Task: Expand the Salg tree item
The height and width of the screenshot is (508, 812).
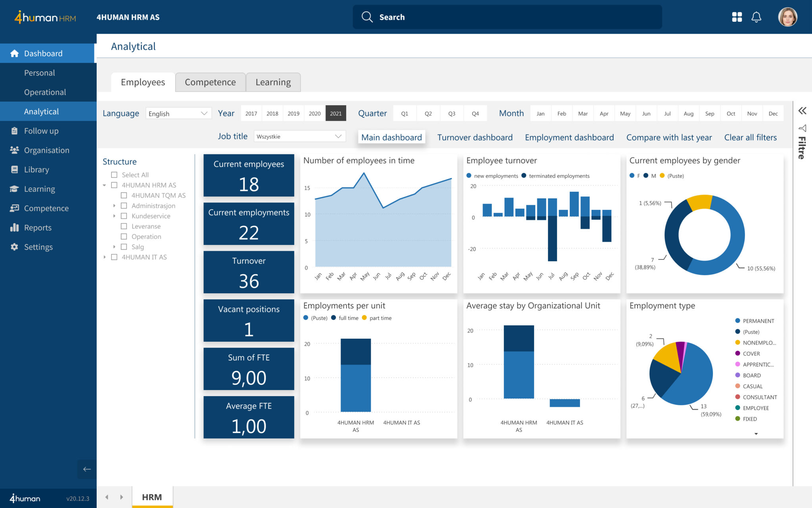Action: [115, 246]
